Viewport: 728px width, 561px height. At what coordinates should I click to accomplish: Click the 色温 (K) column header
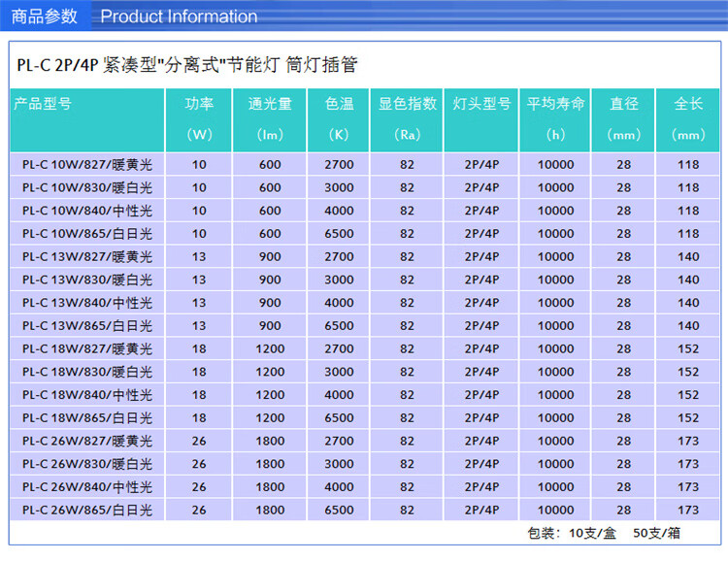click(339, 118)
